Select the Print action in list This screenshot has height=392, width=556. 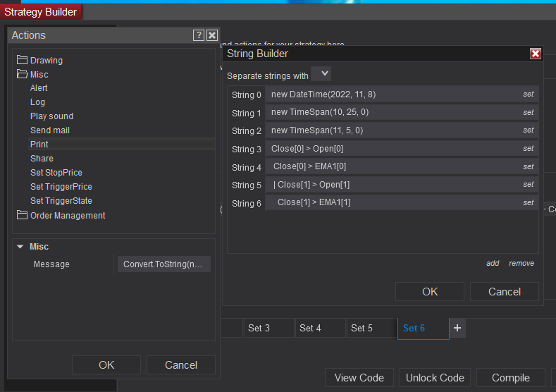point(39,144)
